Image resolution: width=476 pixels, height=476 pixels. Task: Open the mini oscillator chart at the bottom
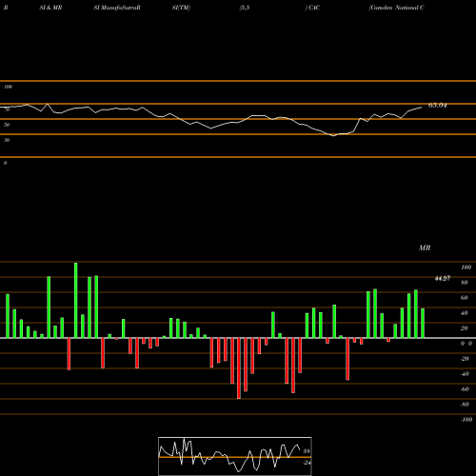click(235, 456)
